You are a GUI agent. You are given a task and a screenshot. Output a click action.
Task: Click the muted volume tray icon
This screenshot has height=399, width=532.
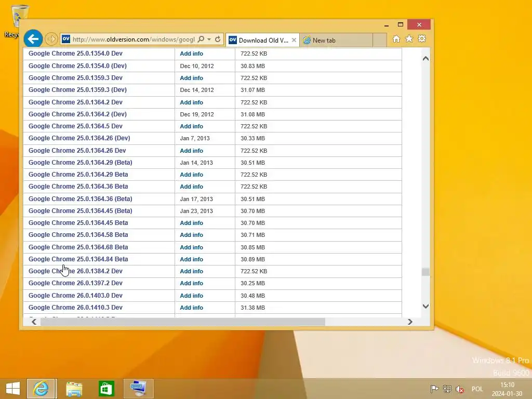460,389
